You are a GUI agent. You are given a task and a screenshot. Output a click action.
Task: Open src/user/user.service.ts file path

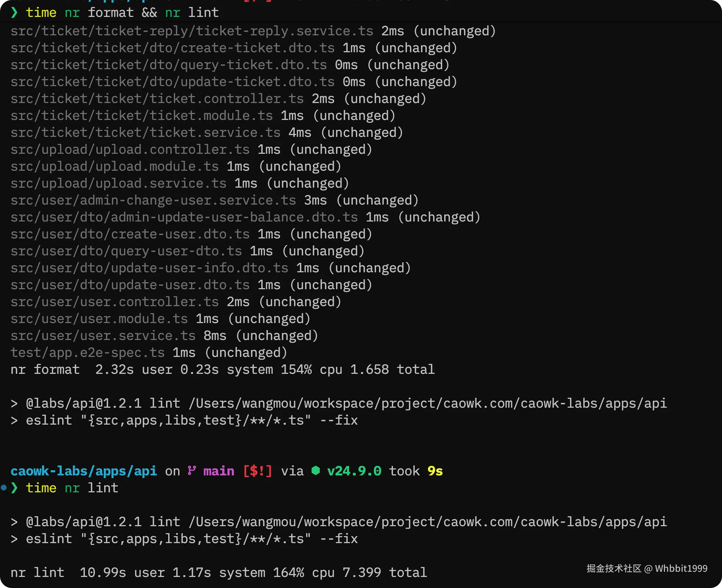pyautogui.click(x=103, y=336)
